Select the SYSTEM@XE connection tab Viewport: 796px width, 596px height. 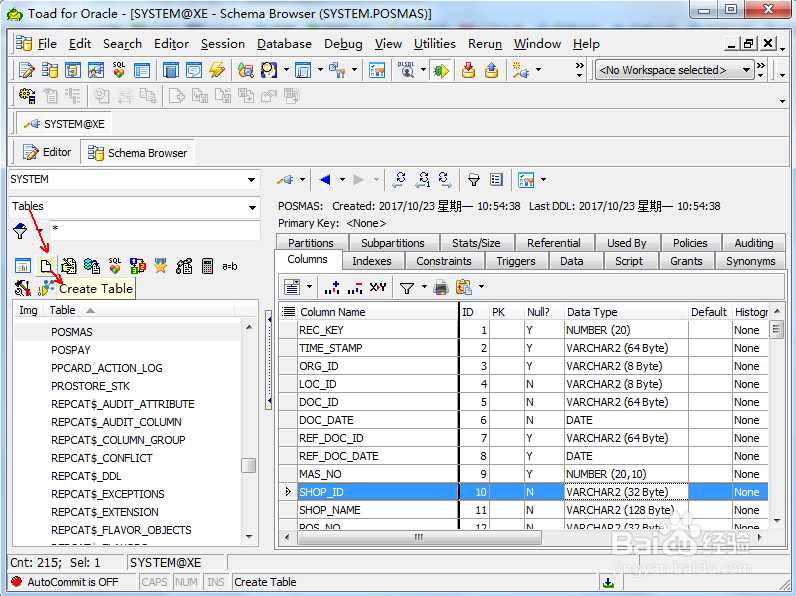pyautogui.click(x=64, y=124)
